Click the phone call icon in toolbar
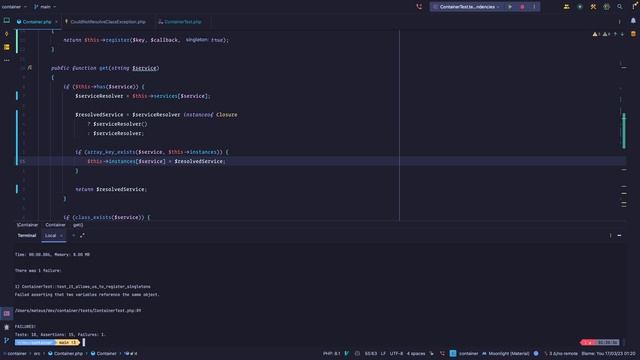 (419, 7)
